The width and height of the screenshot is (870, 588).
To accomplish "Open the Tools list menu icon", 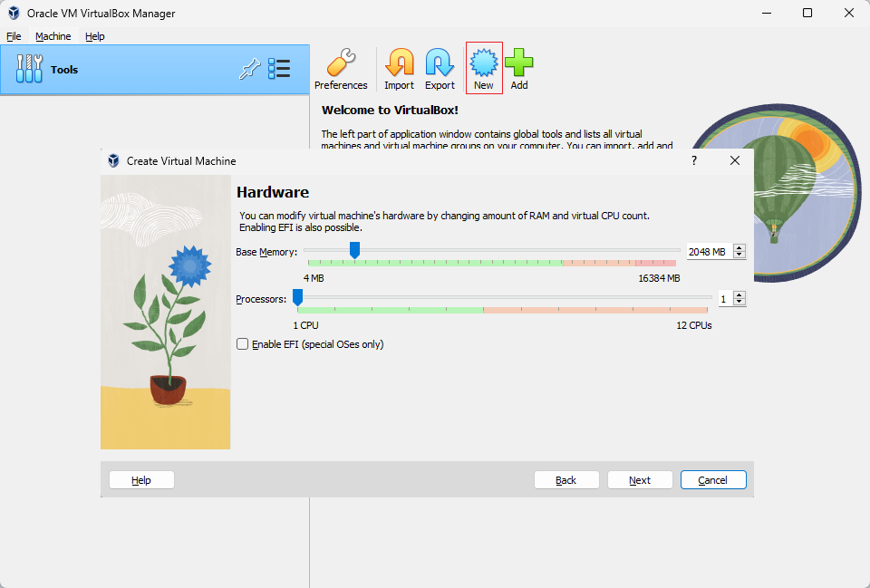I will tap(279, 69).
